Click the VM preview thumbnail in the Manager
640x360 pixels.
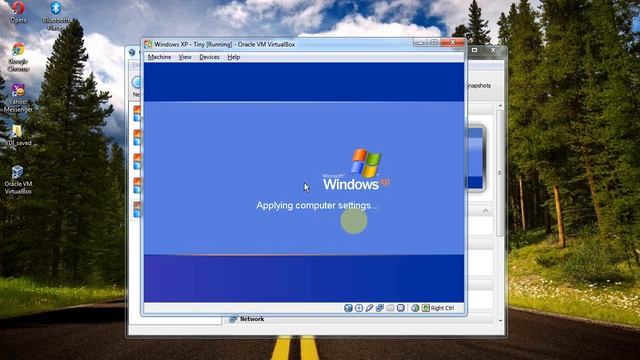point(476,158)
